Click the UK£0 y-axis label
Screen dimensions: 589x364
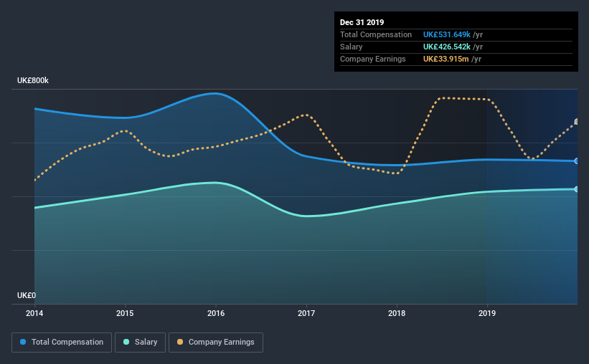coord(27,295)
